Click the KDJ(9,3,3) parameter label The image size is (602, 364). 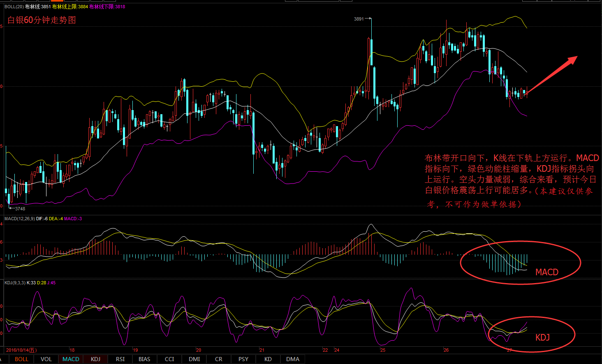pos(15,283)
